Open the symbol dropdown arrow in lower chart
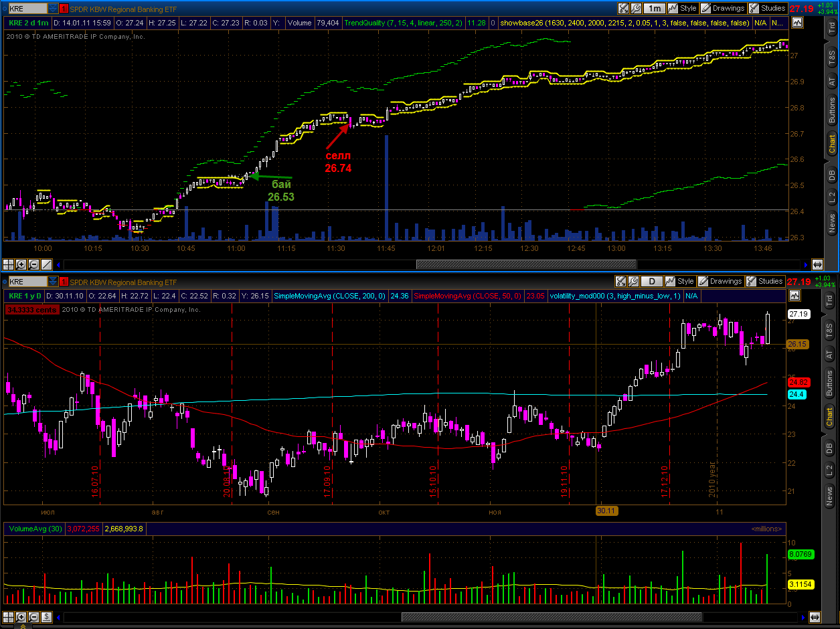840x629 pixels. 52,282
